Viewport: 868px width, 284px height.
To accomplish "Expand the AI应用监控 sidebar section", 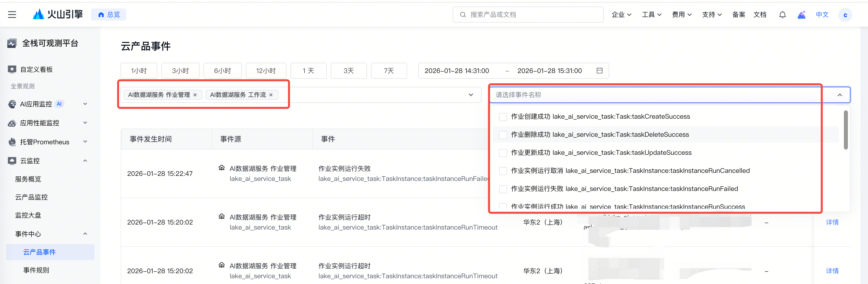I will (x=85, y=104).
